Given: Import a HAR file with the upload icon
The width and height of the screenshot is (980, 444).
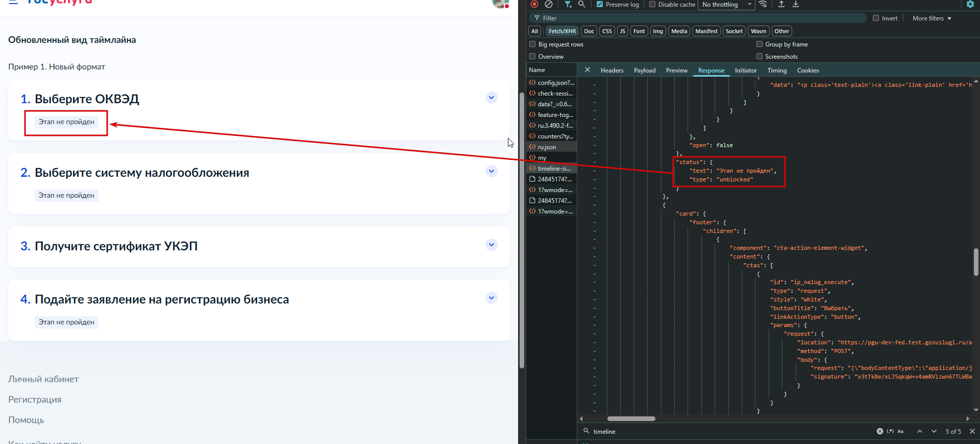Looking at the screenshot, I should pos(781,4).
